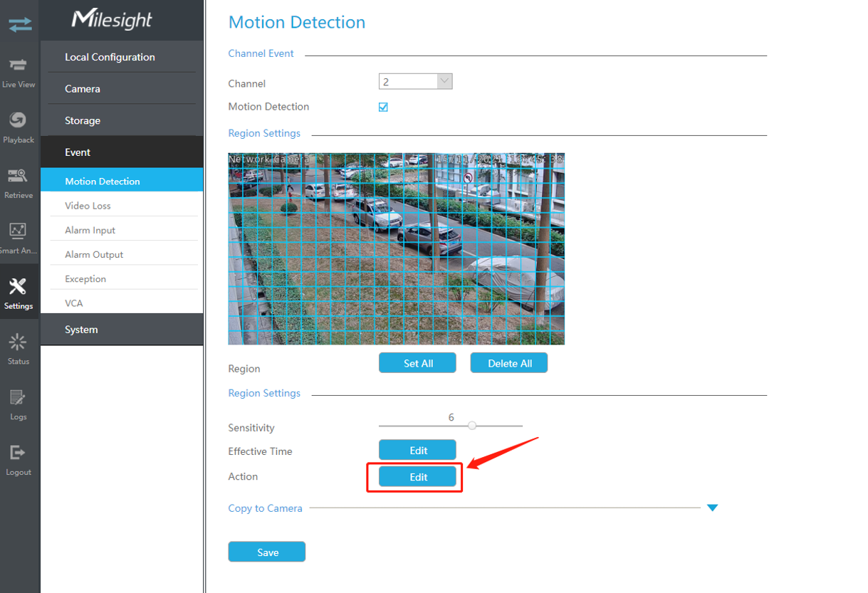
Task: Open the System menu section
Action: 122,330
